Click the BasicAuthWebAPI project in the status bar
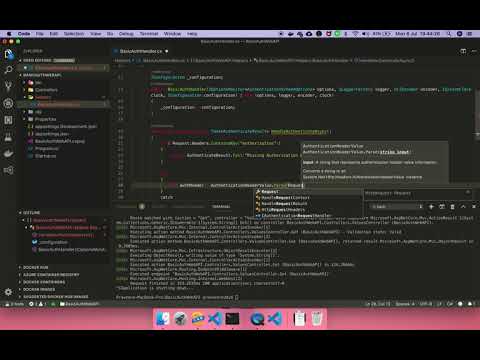 (x=79, y=304)
